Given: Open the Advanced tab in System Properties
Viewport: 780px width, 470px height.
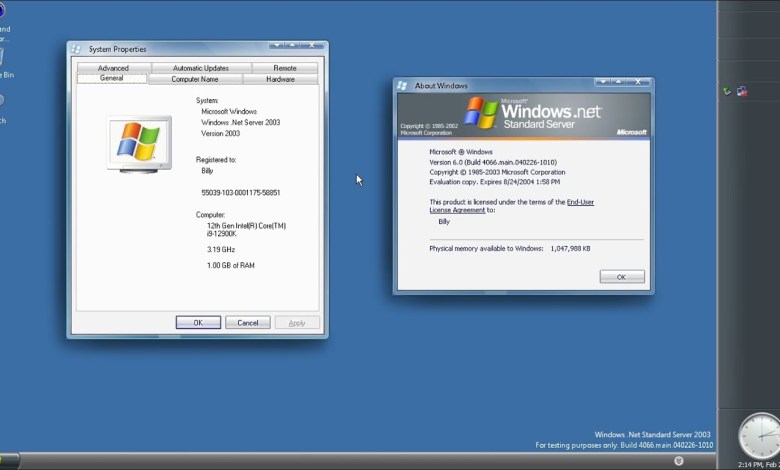Looking at the screenshot, I should click(113, 68).
